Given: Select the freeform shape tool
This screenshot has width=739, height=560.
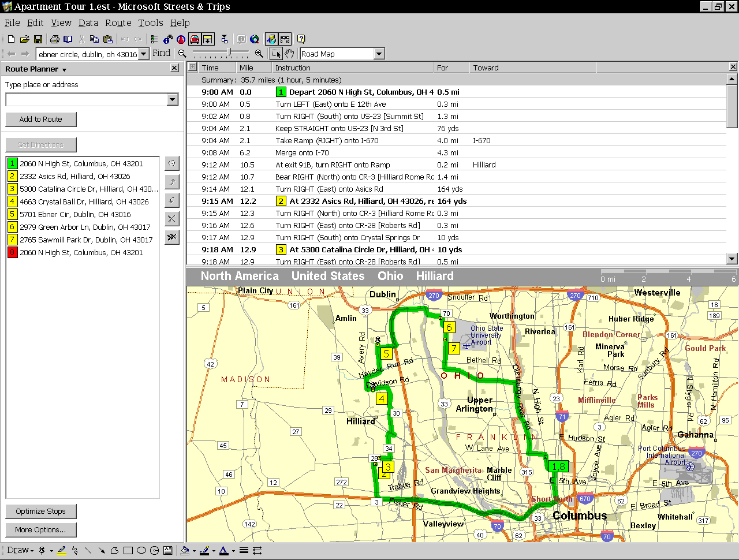Looking at the screenshot, I should 115,551.
